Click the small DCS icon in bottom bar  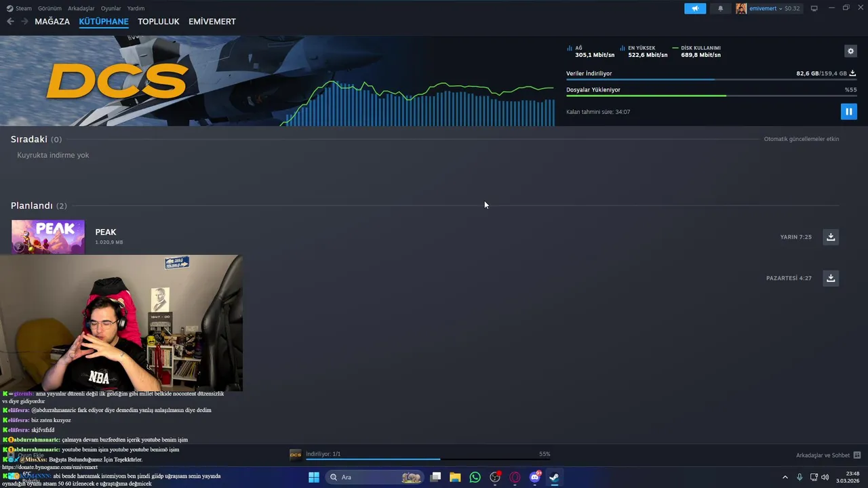pos(296,454)
